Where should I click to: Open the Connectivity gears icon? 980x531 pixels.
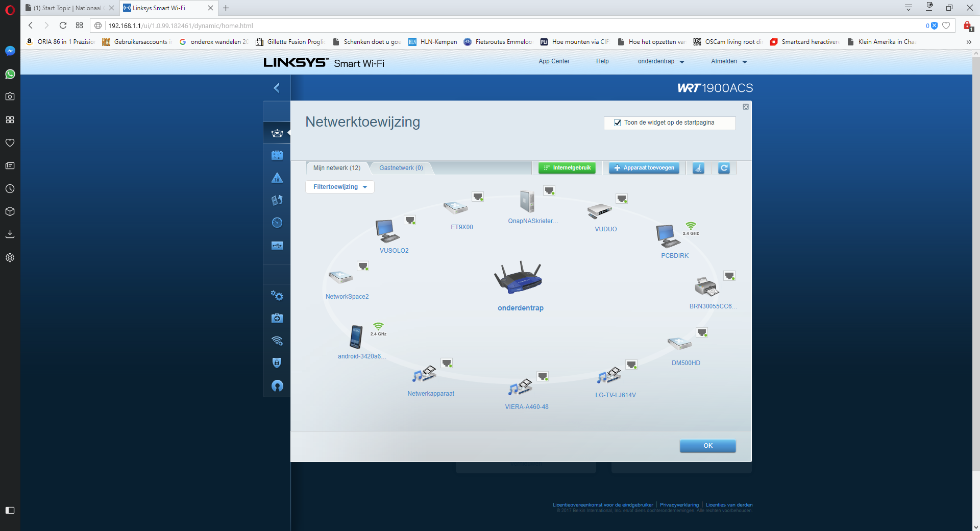click(x=277, y=296)
